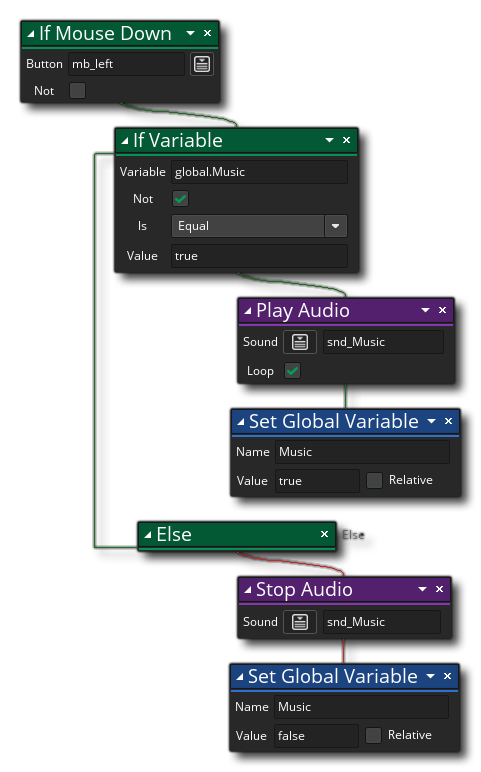Edit the global.Music Variable field
This screenshot has width=481, height=772.
click(x=259, y=172)
